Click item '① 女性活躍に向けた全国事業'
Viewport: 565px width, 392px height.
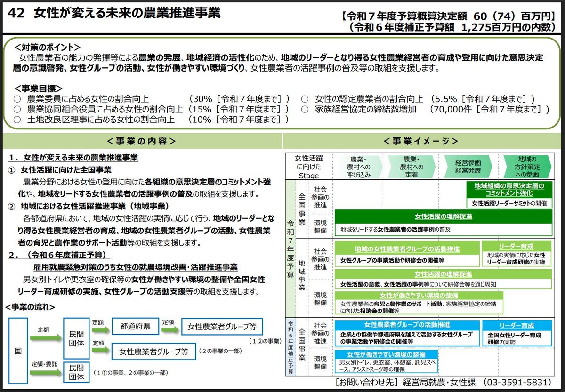60,169
